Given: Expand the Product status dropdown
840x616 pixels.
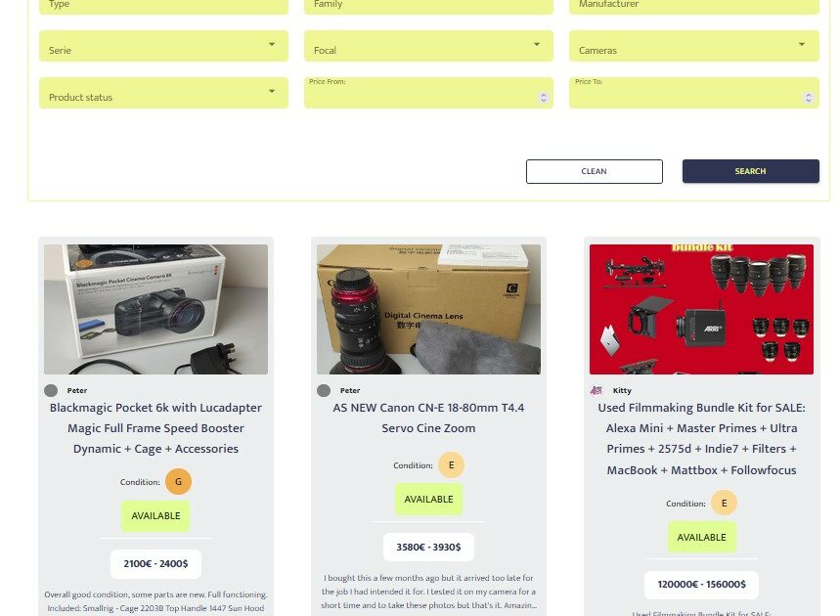Looking at the screenshot, I should coord(164,93).
